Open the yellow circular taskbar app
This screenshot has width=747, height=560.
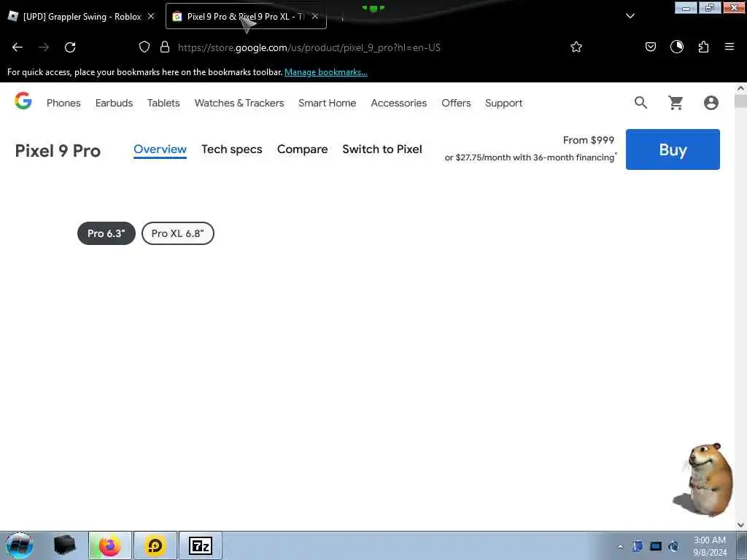(155, 545)
